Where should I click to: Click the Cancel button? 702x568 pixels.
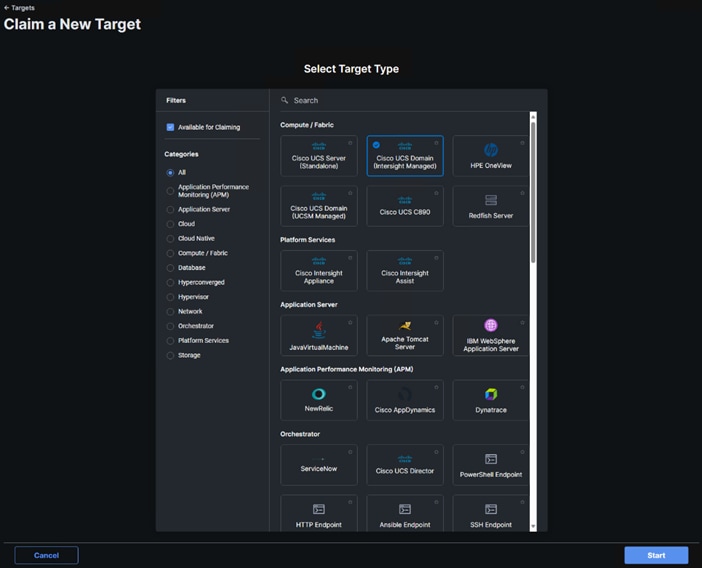(x=47, y=555)
